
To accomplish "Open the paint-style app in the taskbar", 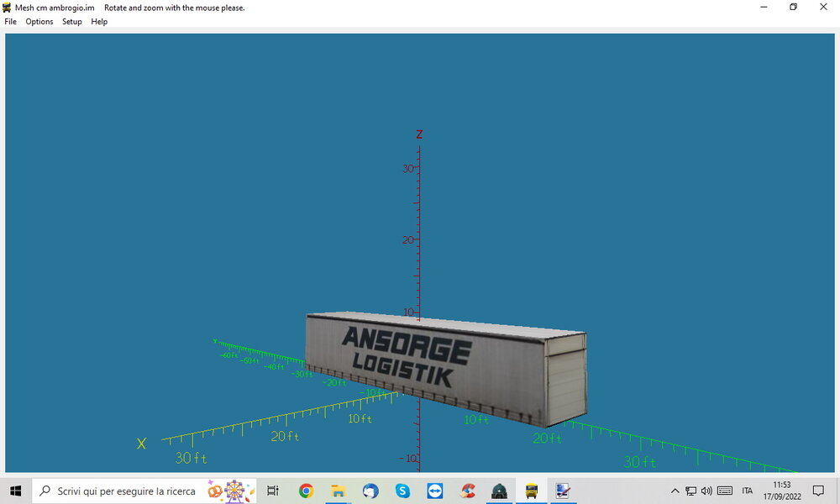I will (x=563, y=491).
